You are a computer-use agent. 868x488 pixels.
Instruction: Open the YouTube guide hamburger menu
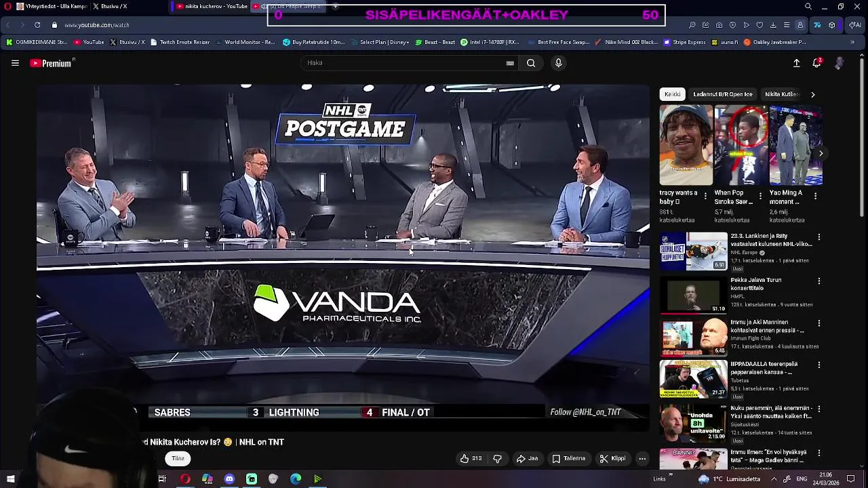click(15, 63)
